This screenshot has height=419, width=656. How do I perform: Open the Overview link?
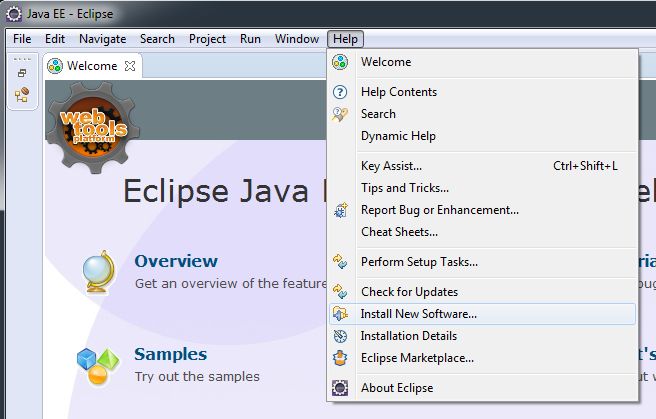coord(176,261)
